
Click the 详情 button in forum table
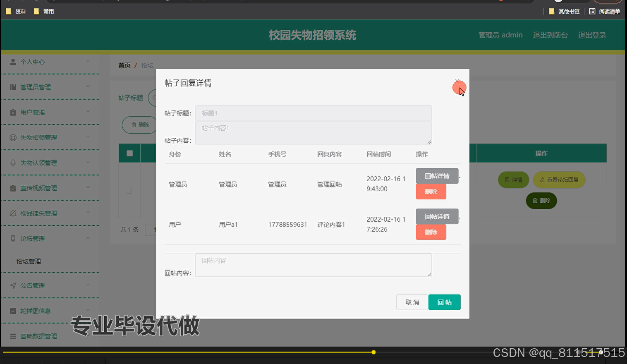coord(514,180)
